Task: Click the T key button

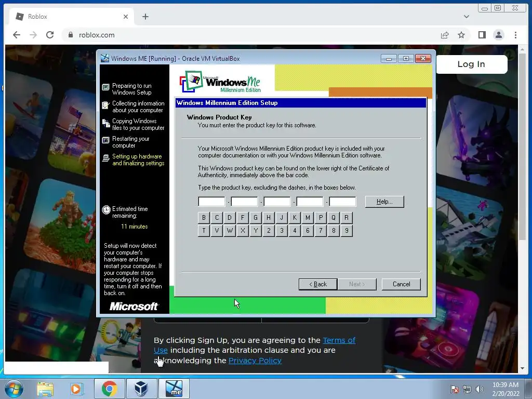Action: (204, 231)
